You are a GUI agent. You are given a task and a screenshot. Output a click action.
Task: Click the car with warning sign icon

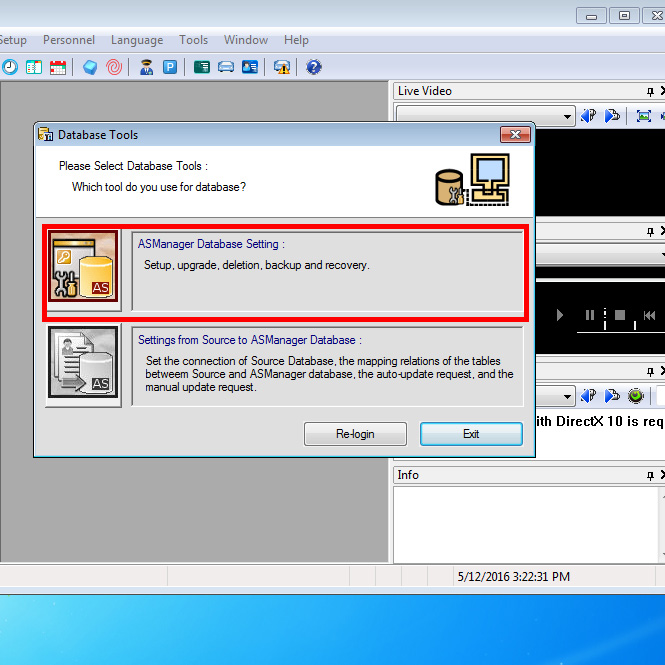282,67
